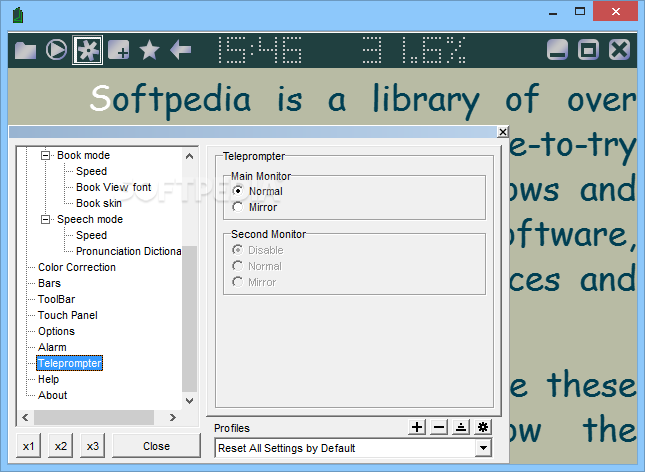The height and width of the screenshot is (472, 645).
Task: Open Touch Panel settings
Action: coord(68,315)
